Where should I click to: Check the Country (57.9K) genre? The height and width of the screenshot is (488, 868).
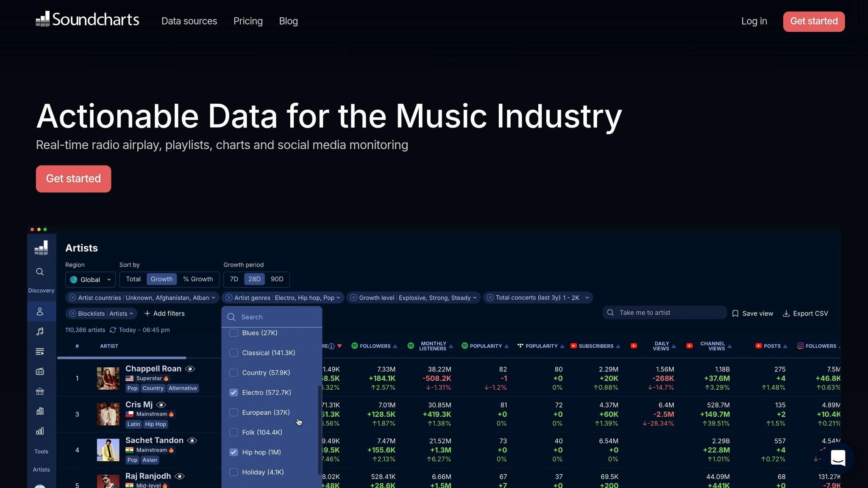[x=234, y=373]
